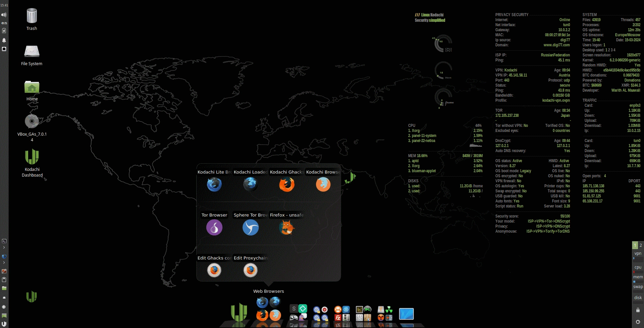Image resolution: width=644 pixels, height=328 pixels.
Task: Open Kodachi Dashboard desktop shortcut
Action: tap(32, 163)
